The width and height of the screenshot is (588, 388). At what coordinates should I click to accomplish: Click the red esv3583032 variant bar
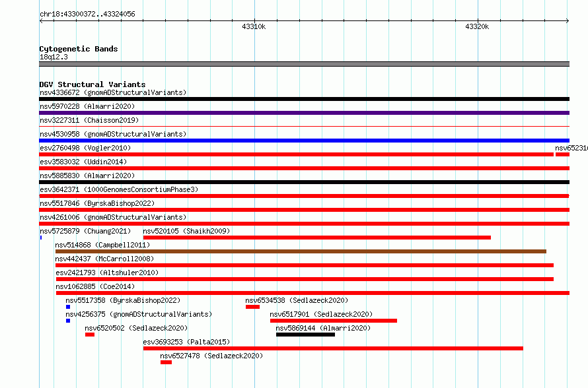pos(304,168)
